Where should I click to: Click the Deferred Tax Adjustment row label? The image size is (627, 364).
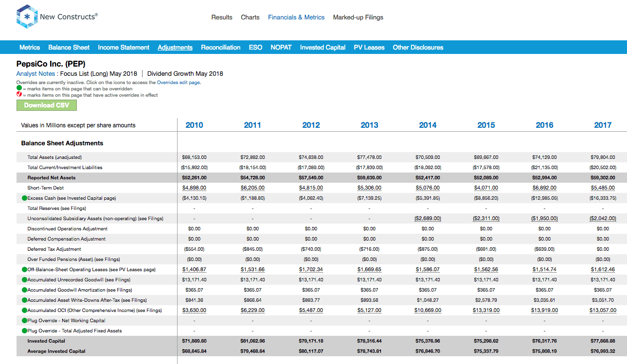(x=54, y=249)
